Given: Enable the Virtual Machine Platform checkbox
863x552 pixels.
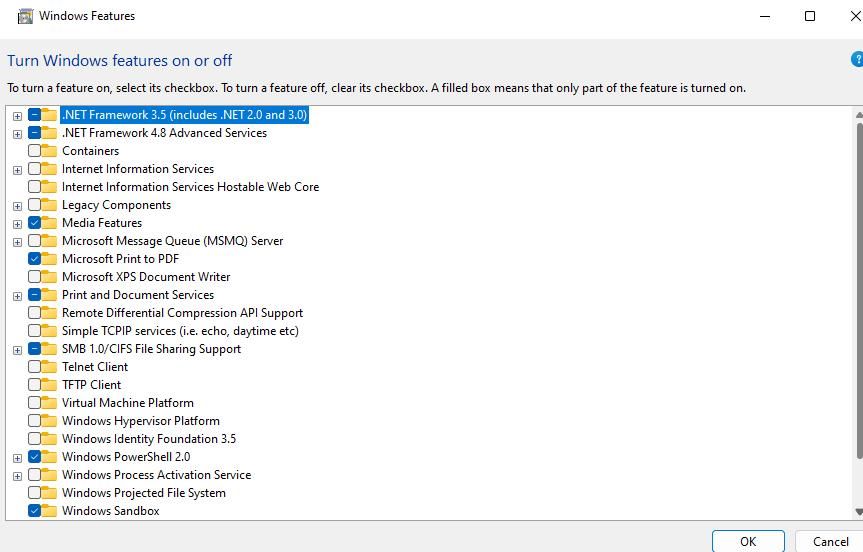Looking at the screenshot, I should click(34, 403).
